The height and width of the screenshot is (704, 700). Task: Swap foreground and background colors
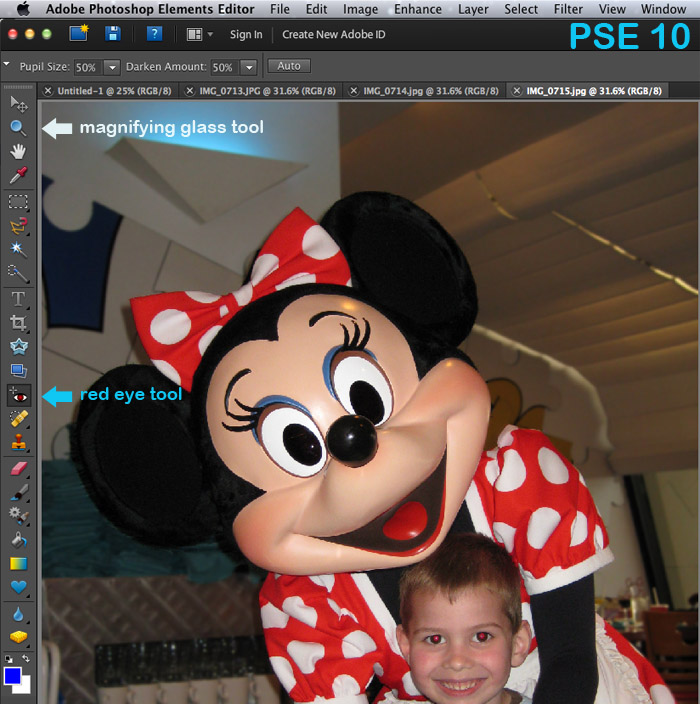[26, 659]
